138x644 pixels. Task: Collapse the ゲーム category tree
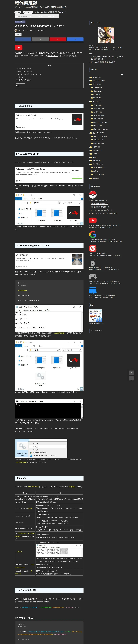click(89, 102)
